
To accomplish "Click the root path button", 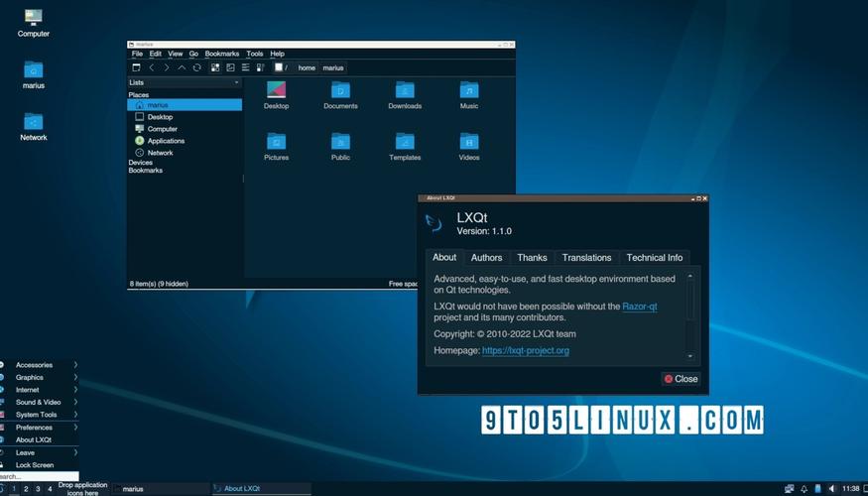I will coord(282,67).
